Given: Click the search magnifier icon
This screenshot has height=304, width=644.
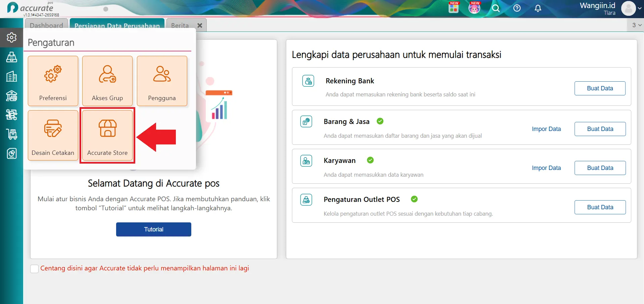Looking at the screenshot, I should point(496,8).
